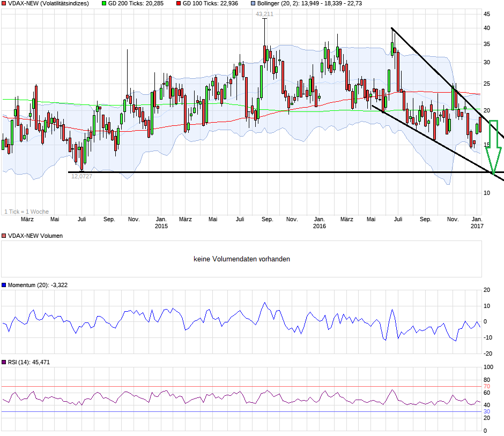Click the 'Jan. 2016' time axis label

[x=319, y=222]
